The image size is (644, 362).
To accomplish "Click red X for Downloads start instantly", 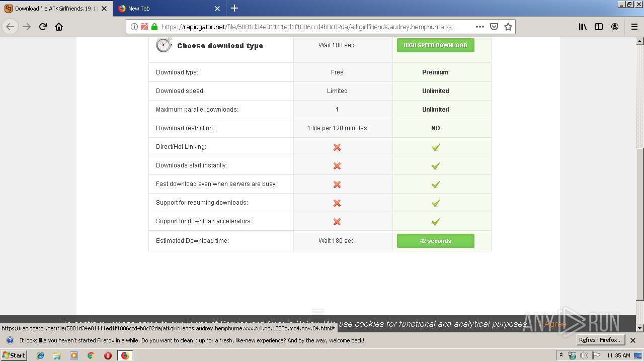I will point(337,166).
